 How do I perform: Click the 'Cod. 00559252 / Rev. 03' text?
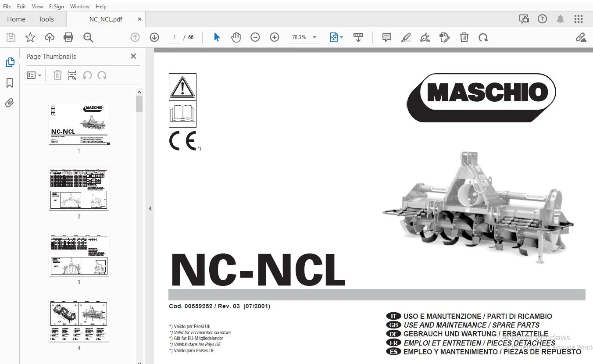tap(204, 307)
